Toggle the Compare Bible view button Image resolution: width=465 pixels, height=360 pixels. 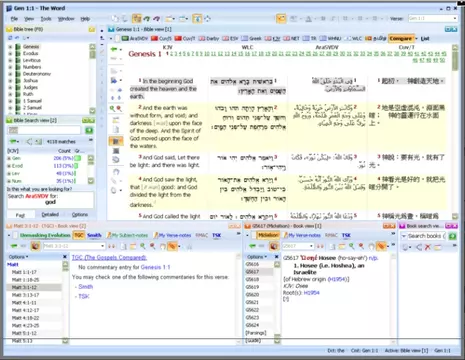[x=401, y=39]
